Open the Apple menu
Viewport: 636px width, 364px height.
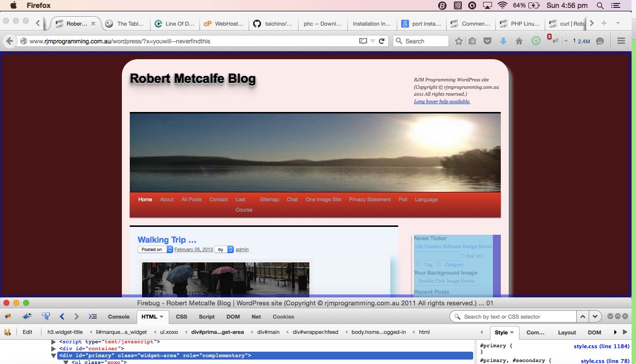[13, 5]
